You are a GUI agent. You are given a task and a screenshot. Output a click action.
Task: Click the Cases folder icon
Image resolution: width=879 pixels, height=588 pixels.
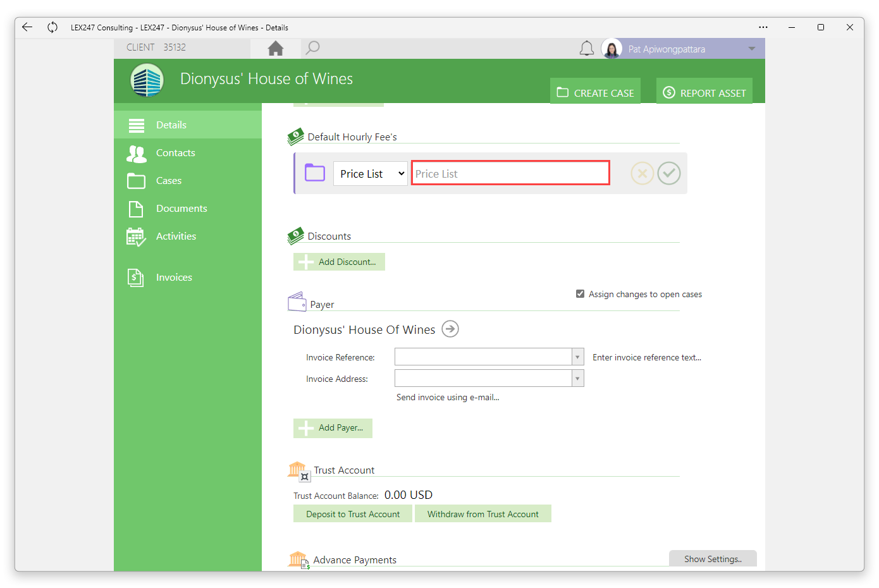[136, 181]
